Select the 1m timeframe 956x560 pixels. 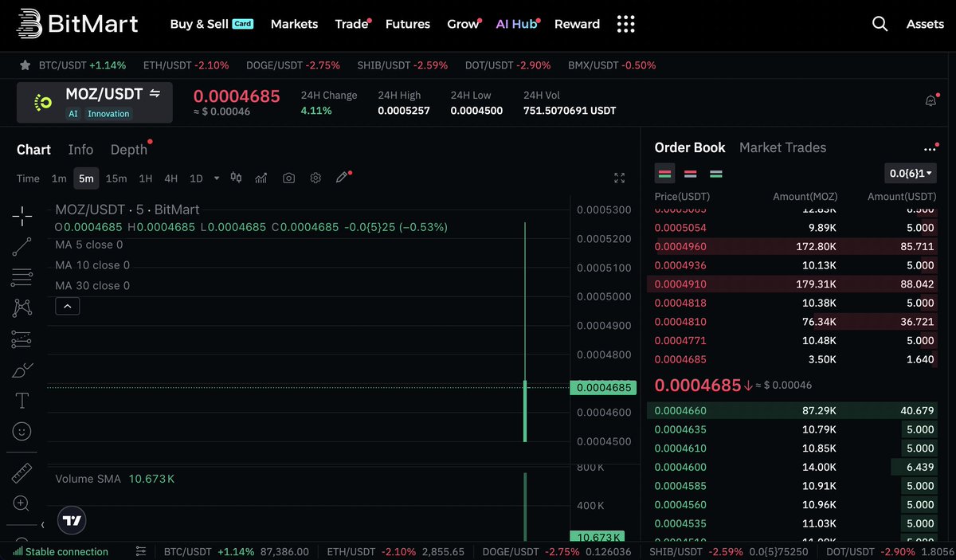tap(59, 178)
